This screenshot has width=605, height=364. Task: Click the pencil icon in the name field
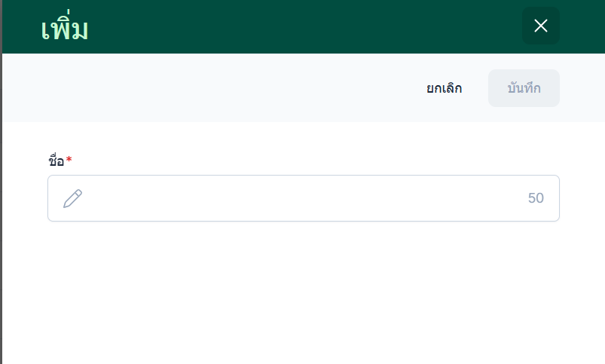click(72, 198)
